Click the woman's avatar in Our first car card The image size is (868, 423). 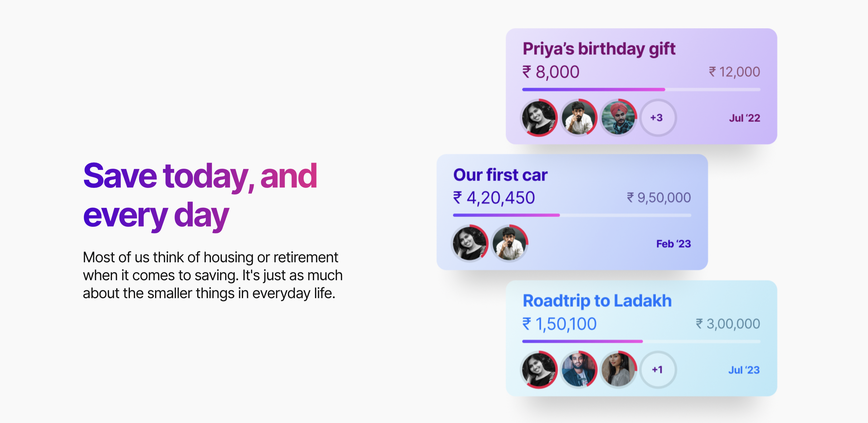[470, 243]
